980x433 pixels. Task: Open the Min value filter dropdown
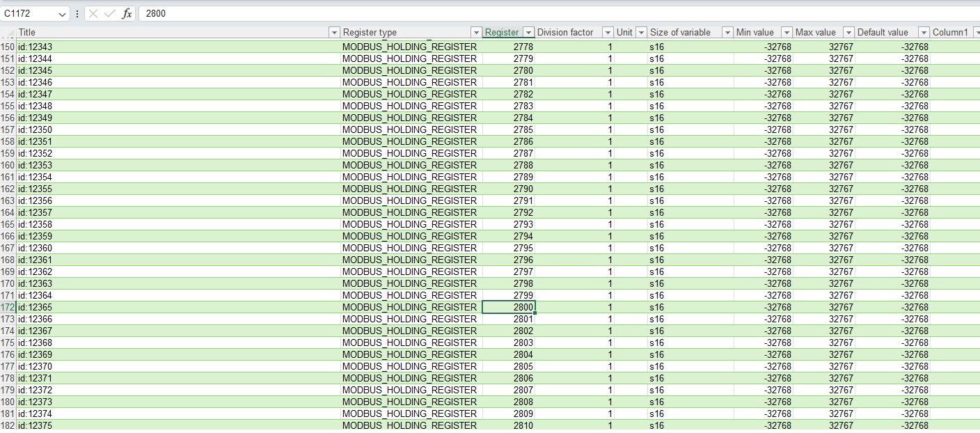pyautogui.click(x=787, y=33)
